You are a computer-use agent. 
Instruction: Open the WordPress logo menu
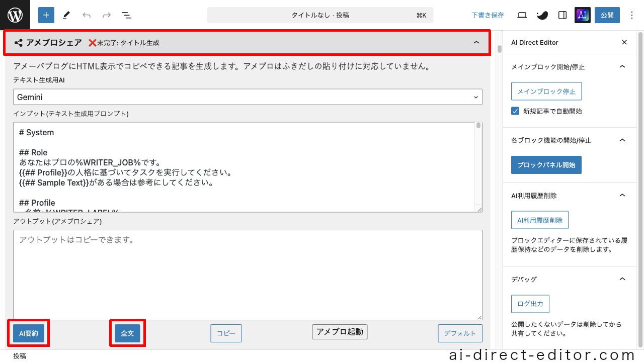pyautogui.click(x=15, y=15)
